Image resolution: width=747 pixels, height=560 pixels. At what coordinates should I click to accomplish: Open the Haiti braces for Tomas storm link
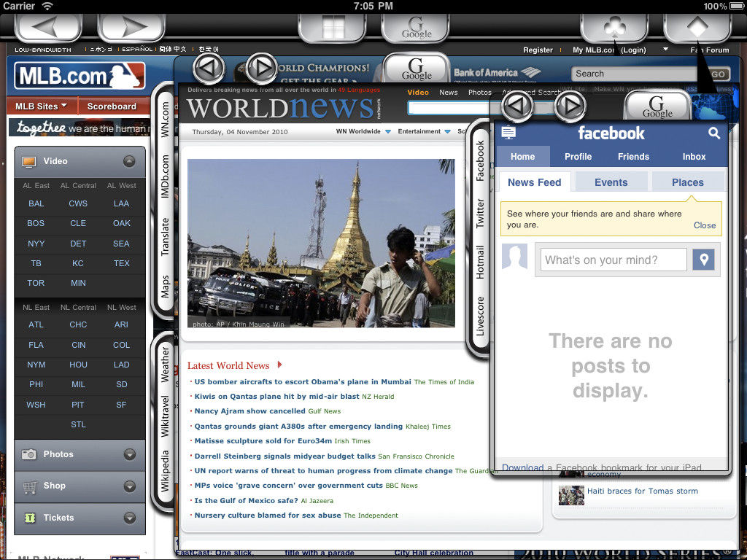[x=642, y=491]
